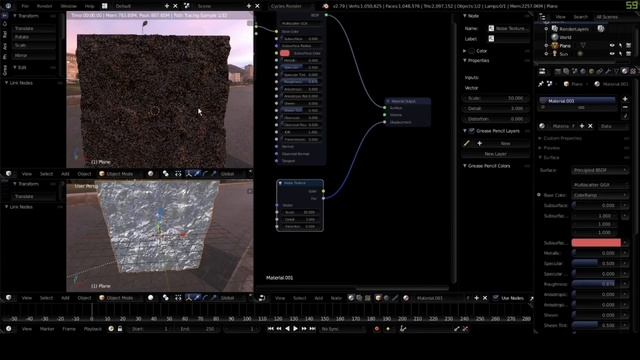Click Scale field in Noise Texture properties
The image size is (640, 360).
[496, 98]
